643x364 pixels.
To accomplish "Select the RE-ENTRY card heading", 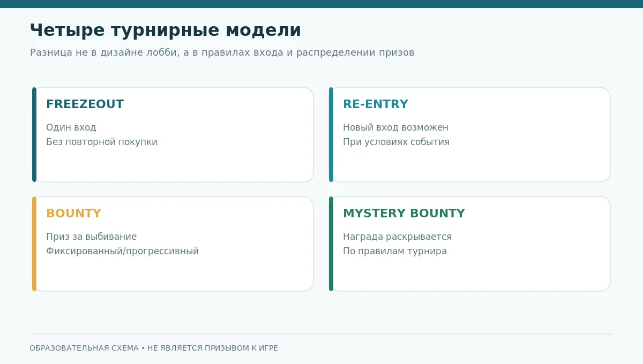I will point(376,104).
